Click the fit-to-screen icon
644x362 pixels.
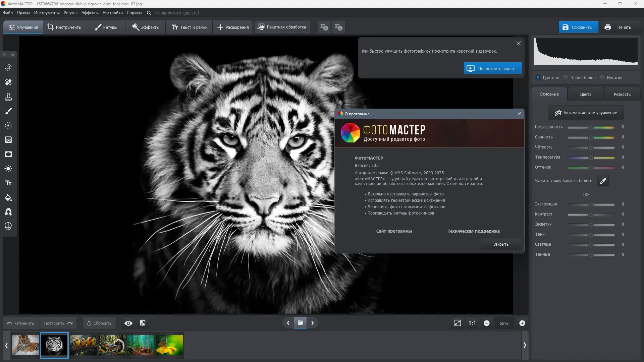click(457, 323)
